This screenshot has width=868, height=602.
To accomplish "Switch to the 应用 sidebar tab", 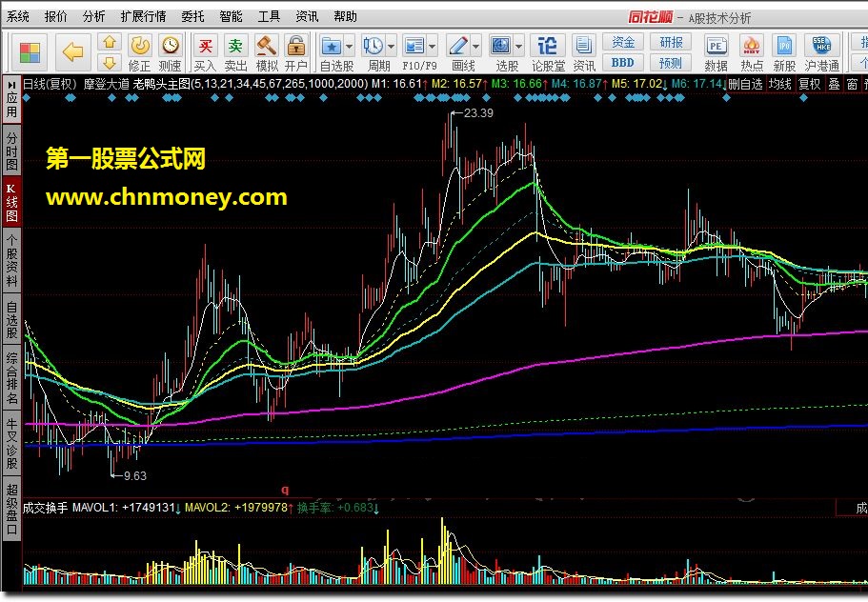I will [11, 100].
